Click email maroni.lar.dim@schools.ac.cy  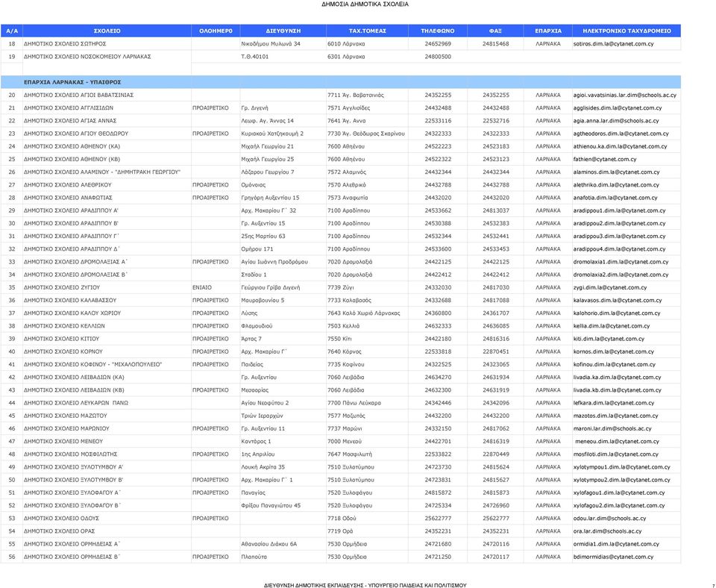612,428
